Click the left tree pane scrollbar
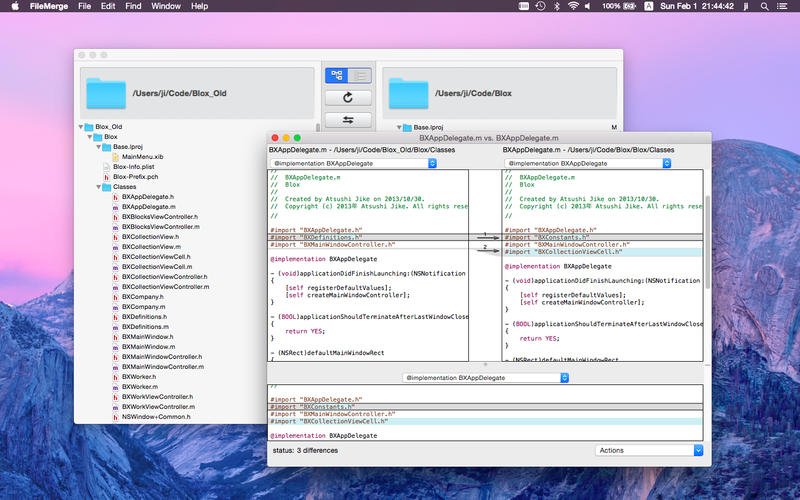 tap(318, 128)
